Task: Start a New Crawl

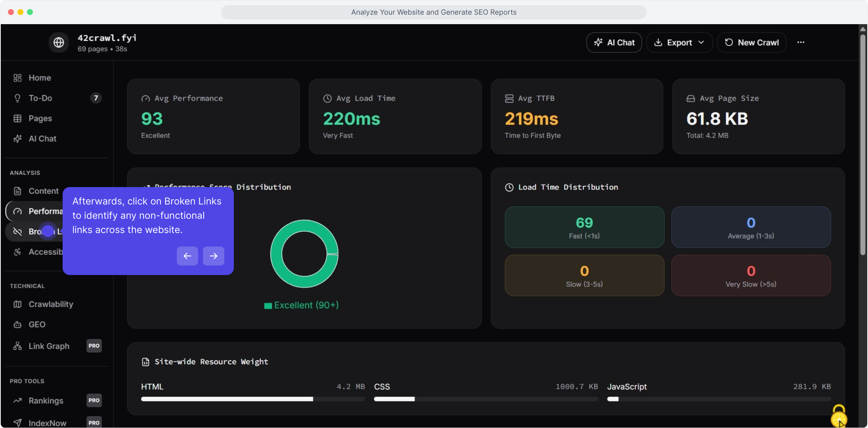Action: pyautogui.click(x=751, y=42)
